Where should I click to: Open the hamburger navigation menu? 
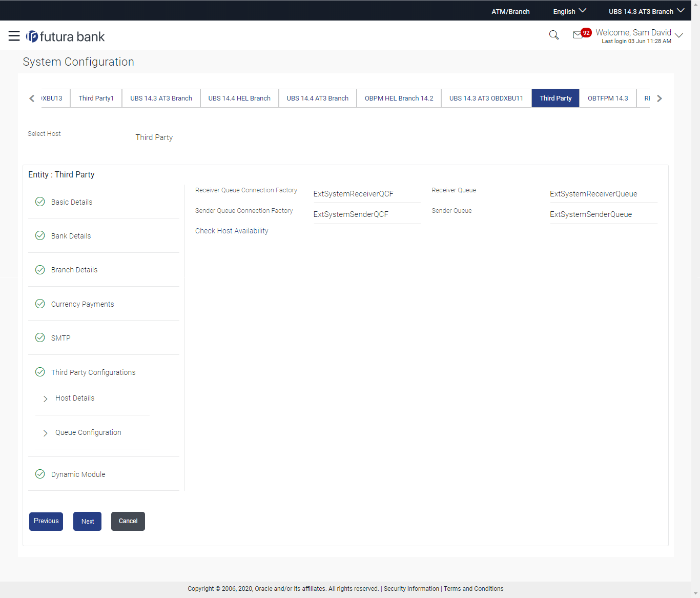14,36
